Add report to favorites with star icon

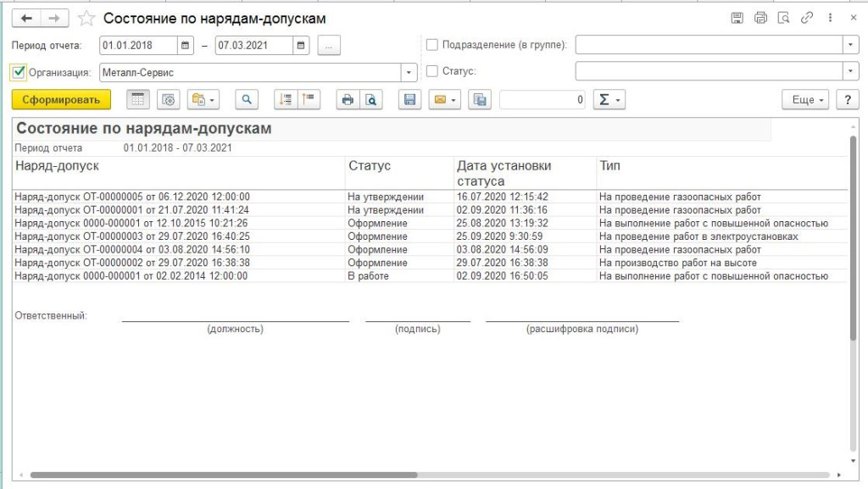tap(86, 18)
